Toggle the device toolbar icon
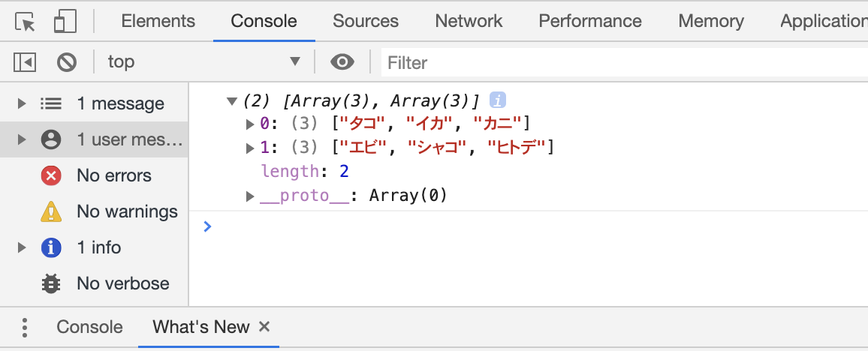This screenshot has height=351, width=868. coord(65,22)
